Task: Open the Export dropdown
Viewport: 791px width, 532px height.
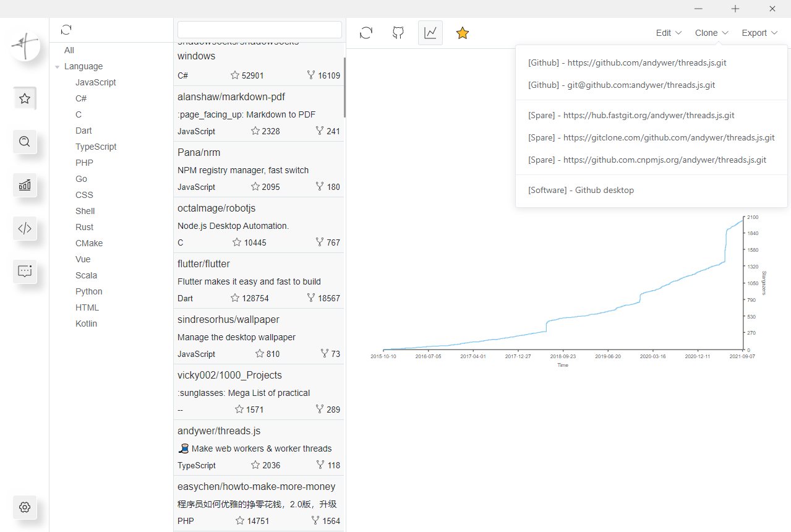Action: (759, 33)
